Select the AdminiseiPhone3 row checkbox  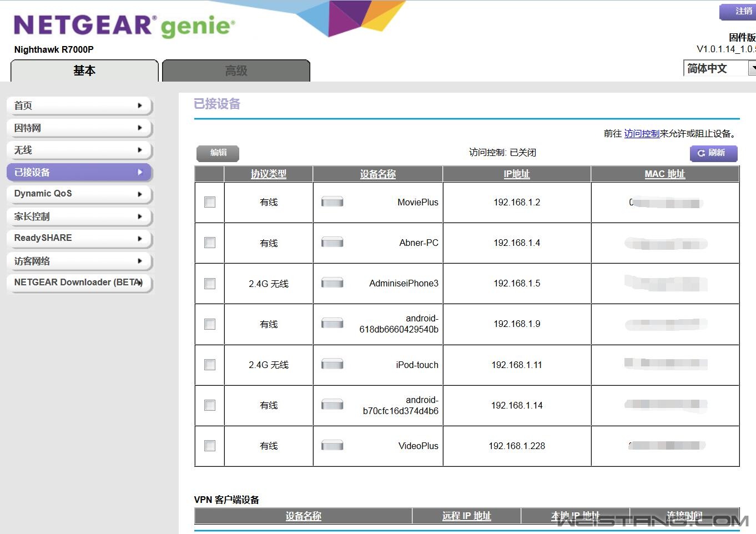210,284
